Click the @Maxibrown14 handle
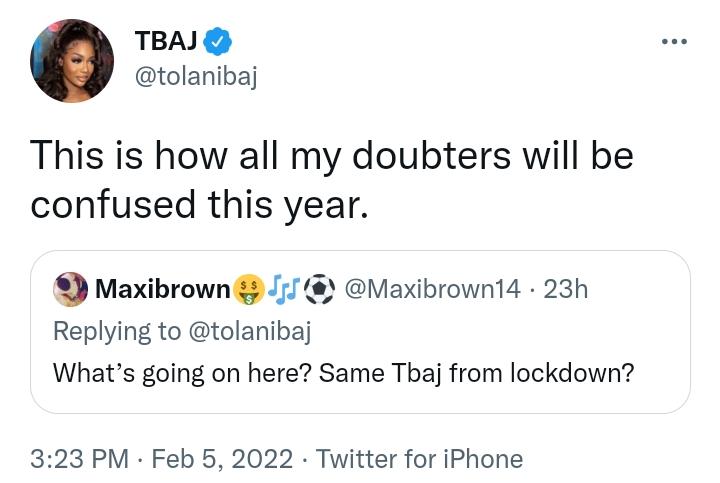 (x=432, y=290)
